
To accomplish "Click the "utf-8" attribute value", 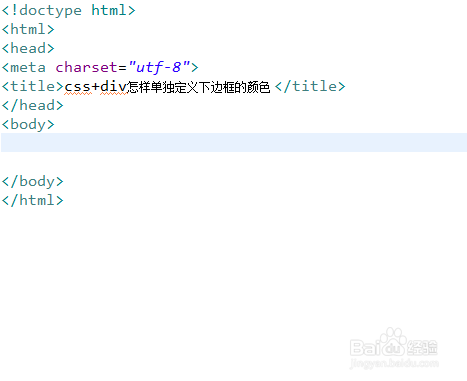I will pos(159,67).
